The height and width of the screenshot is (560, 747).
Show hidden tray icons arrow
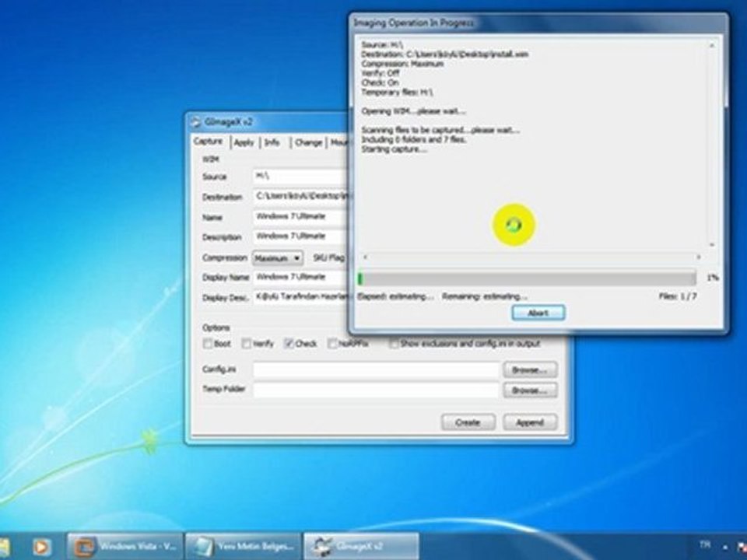coord(724,547)
